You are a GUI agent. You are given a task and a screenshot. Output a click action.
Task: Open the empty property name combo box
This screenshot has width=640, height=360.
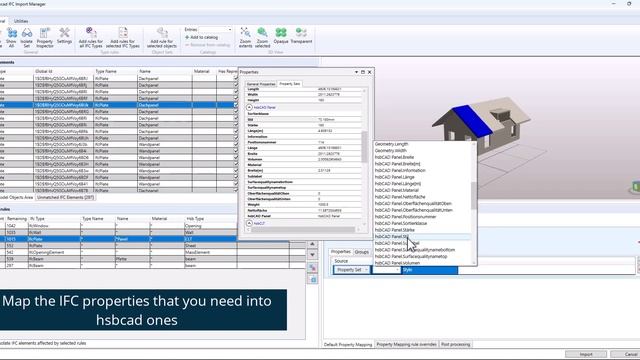tap(386, 270)
